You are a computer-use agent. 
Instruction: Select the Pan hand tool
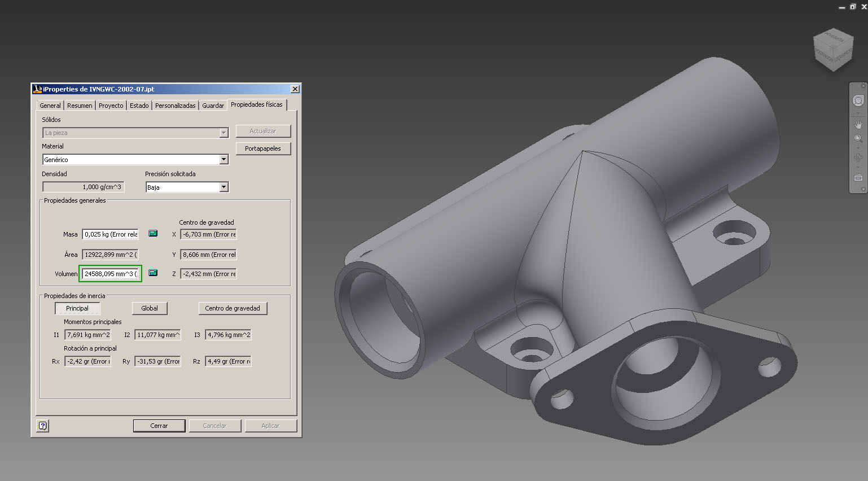pyautogui.click(x=858, y=125)
